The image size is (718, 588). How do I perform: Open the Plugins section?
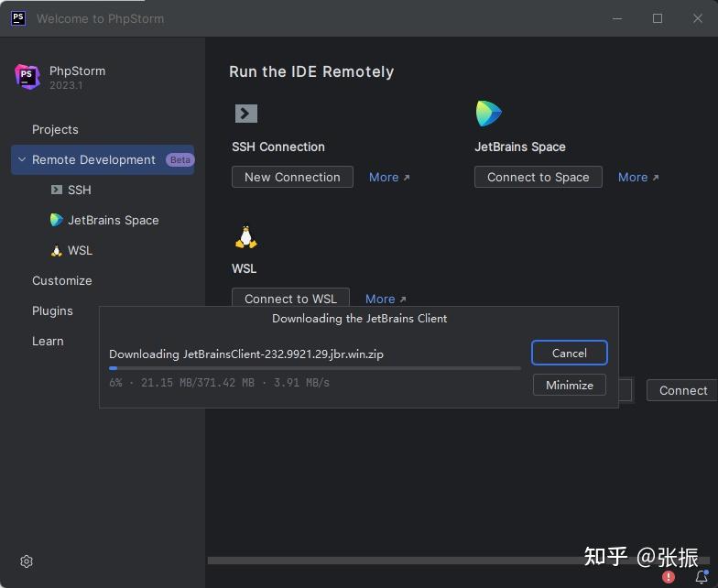click(52, 311)
